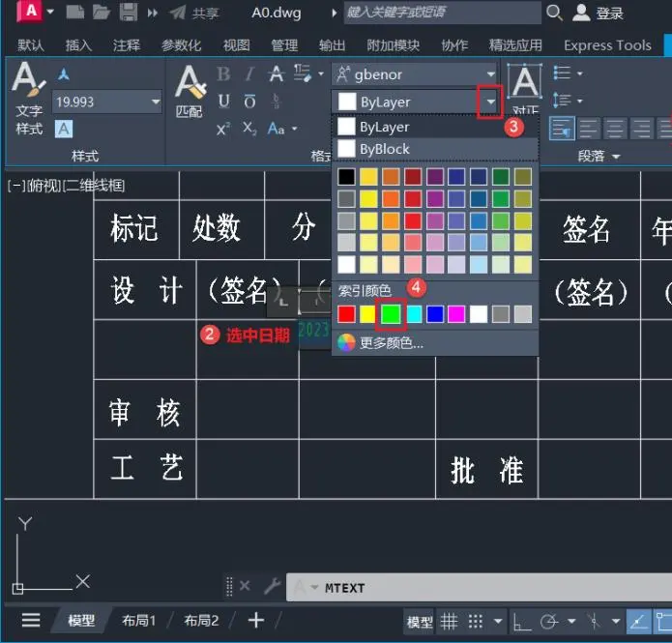This screenshot has height=643, width=672.
Task: Click the Superscript icon
Action: 222,129
